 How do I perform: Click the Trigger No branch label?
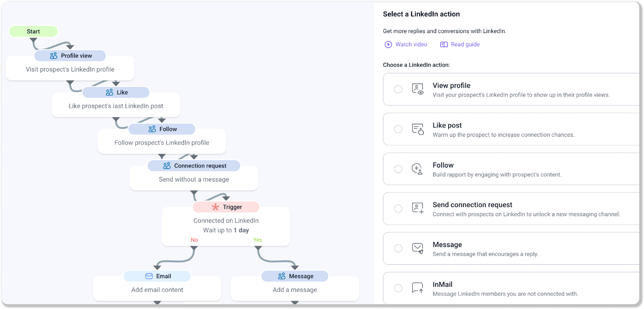pyautogui.click(x=194, y=240)
